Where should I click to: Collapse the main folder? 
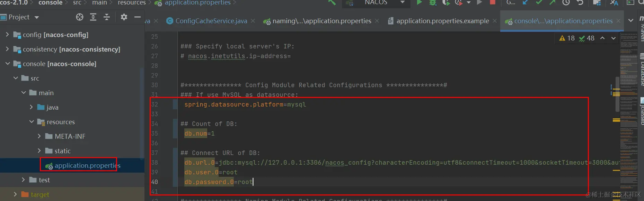(x=24, y=93)
